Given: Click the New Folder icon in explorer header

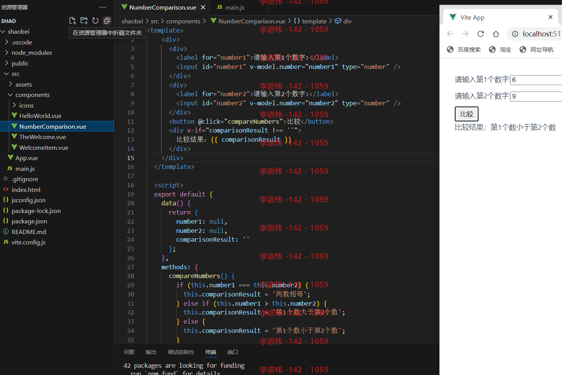Looking at the screenshot, I should tap(84, 21).
